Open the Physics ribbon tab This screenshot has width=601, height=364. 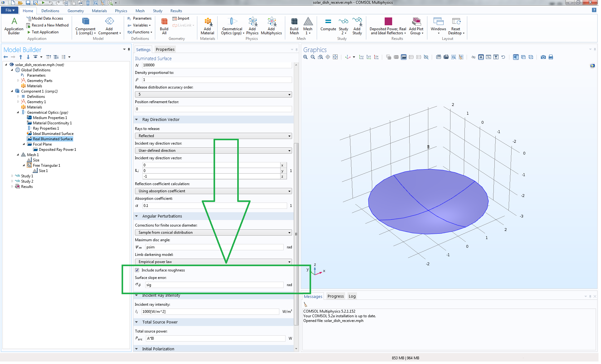point(121,11)
